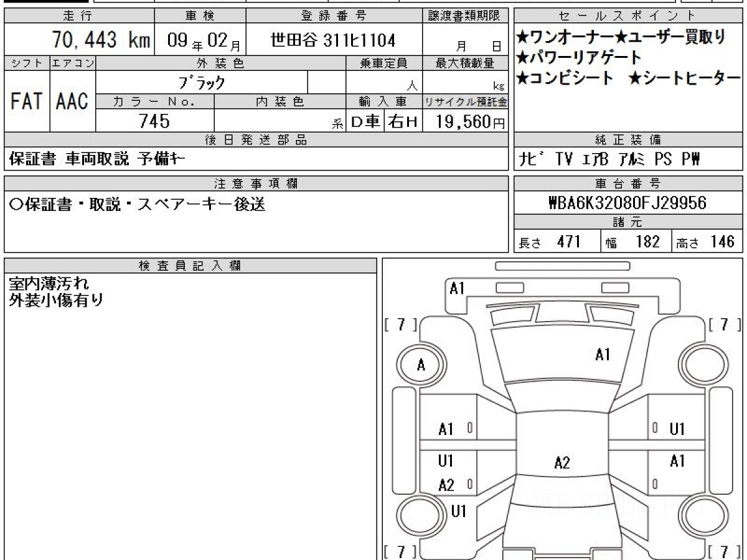
Task: Select the 世田谷 311ヒ1104 registration number
Action: click(333, 41)
